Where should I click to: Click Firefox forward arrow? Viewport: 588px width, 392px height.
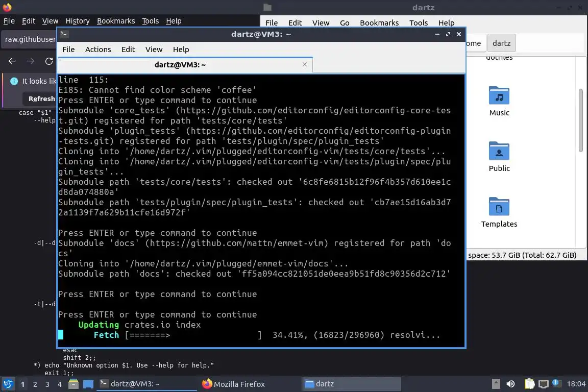coord(31,61)
